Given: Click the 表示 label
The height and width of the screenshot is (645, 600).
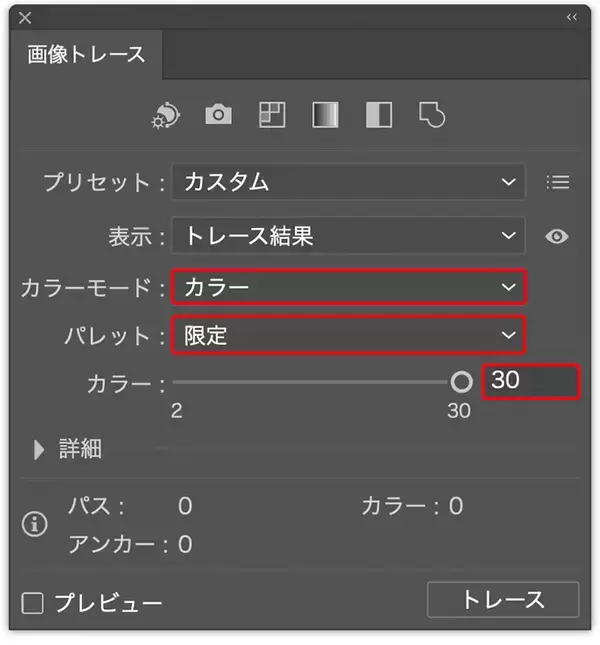Looking at the screenshot, I should coord(137,237).
